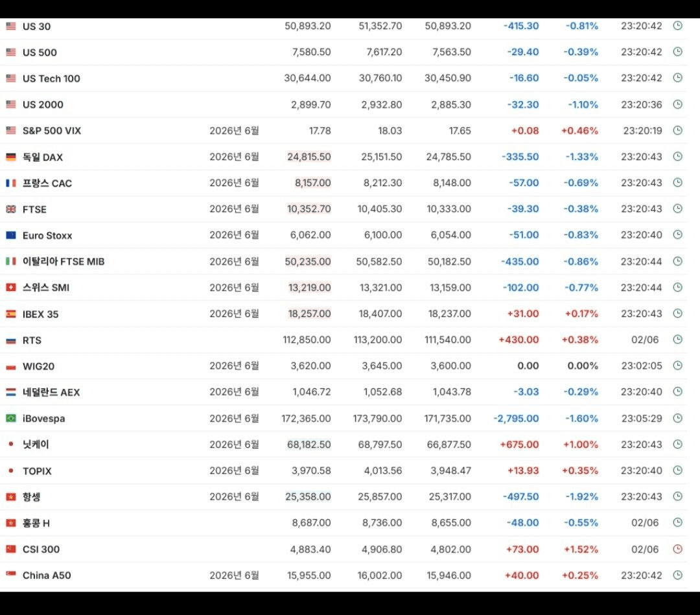Click the 네덜란드 AEX index link
The image size is (700, 615).
click(51, 392)
